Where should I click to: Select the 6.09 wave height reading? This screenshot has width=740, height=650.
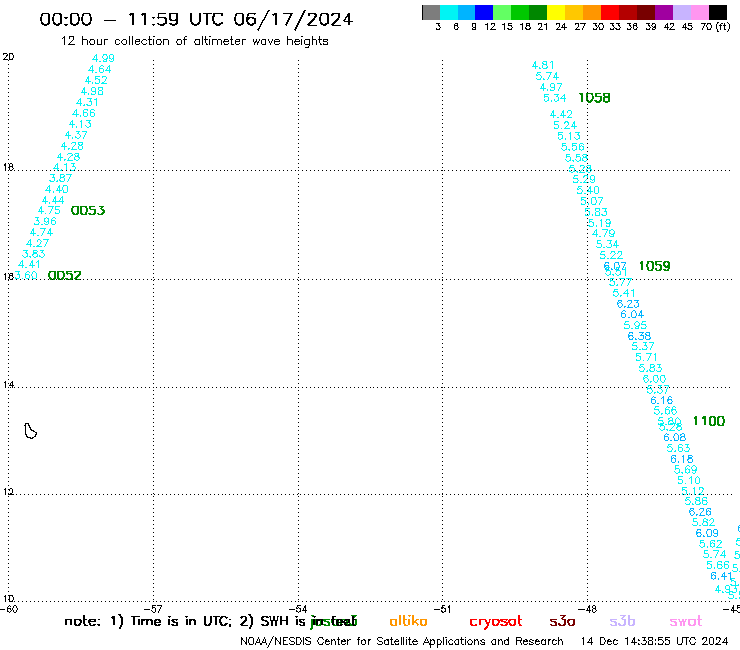pyautogui.click(x=707, y=533)
